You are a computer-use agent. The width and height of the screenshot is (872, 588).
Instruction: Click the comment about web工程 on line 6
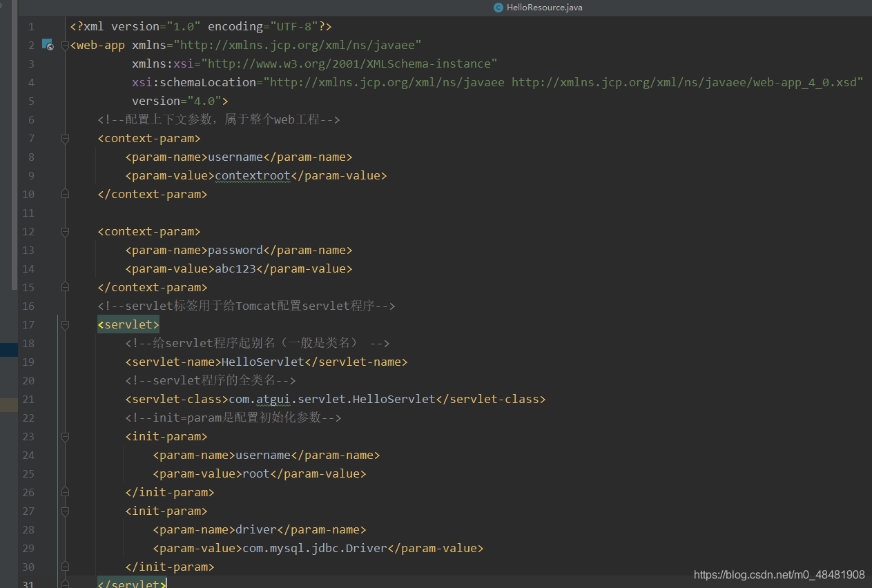click(x=219, y=119)
